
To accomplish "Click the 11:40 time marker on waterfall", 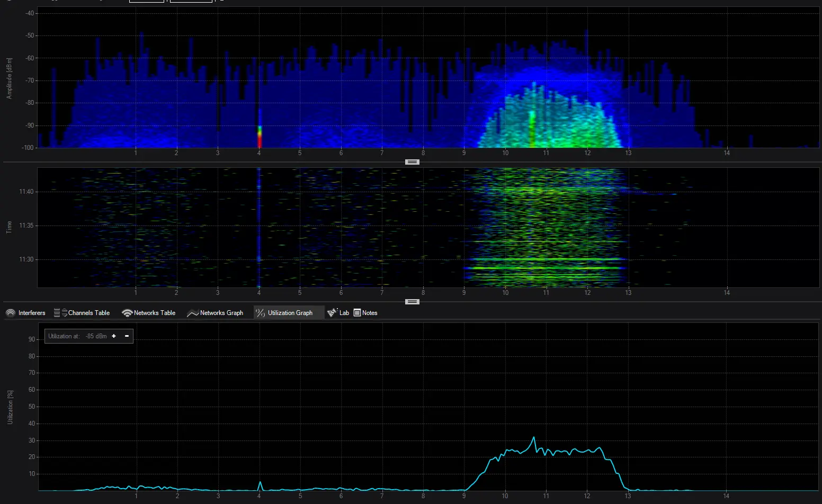I will point(26,192).
